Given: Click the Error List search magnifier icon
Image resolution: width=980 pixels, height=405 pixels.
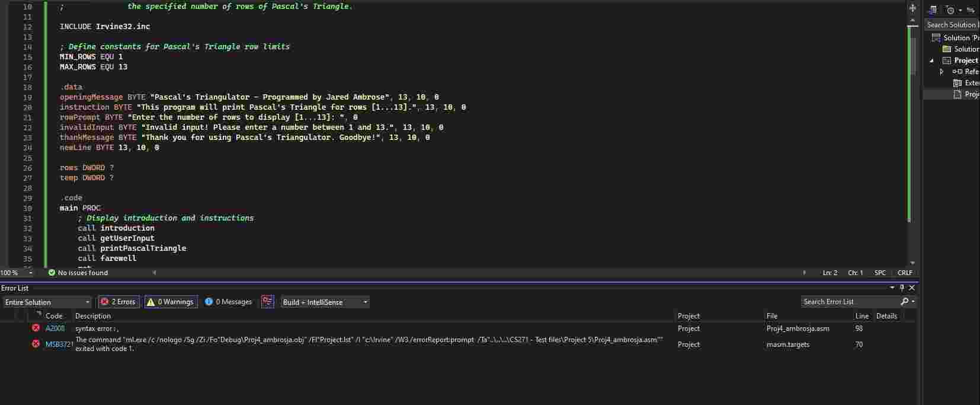Looking at the screenshot, I should pyautogui.click(x=904, y=302).
